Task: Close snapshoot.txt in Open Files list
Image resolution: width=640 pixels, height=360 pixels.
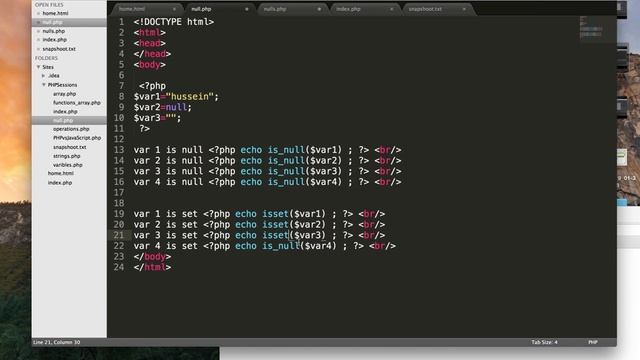Action: [x=38, y=49]
